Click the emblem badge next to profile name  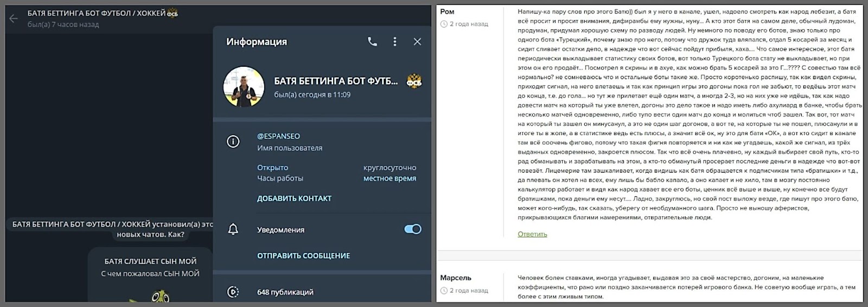(414, 81)
